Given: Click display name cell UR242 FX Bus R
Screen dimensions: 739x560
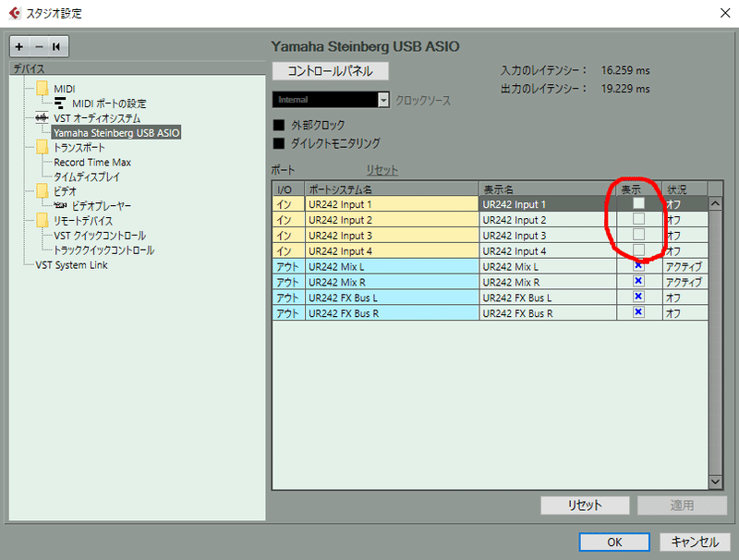Looking at the screenshot, I should (x=548, y=313).
